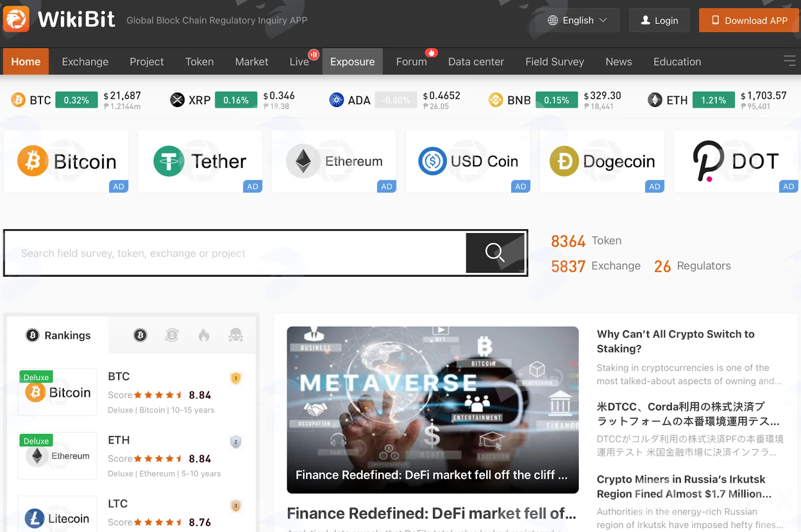The height and width of the screenshot is (532, 801).
Task: Click the Download APP button
Action: [x=749, y=20]
